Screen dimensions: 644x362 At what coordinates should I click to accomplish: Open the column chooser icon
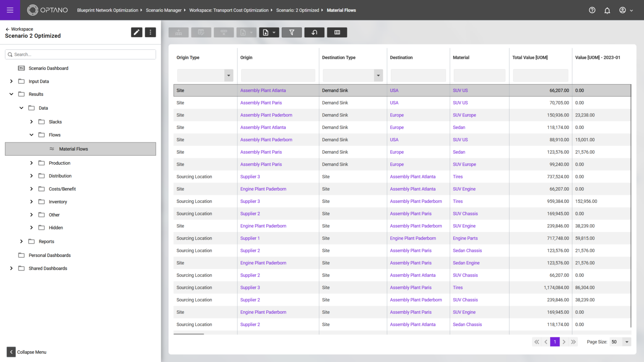click(337, 32)
